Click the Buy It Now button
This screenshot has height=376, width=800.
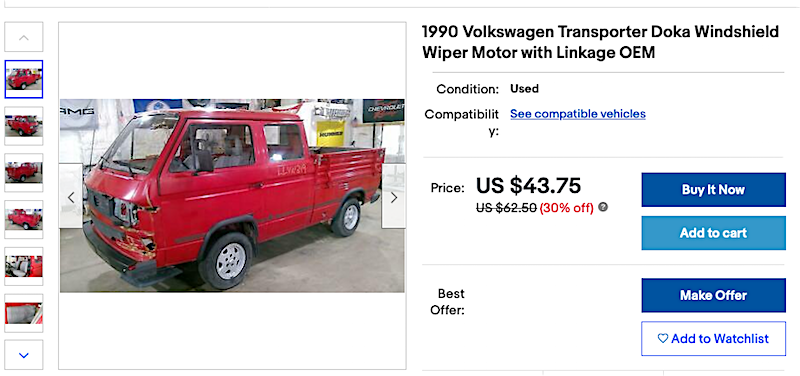(713, 190)
